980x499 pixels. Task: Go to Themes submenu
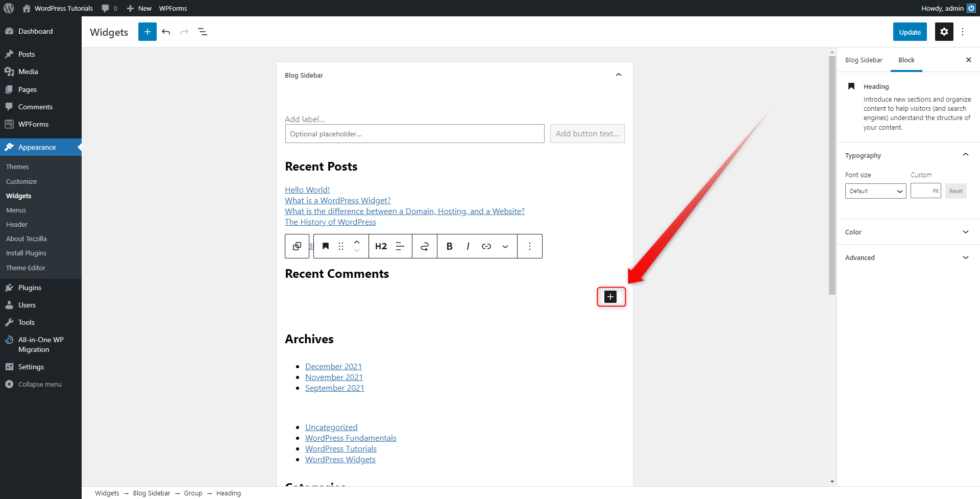click(x=17, y=167)
